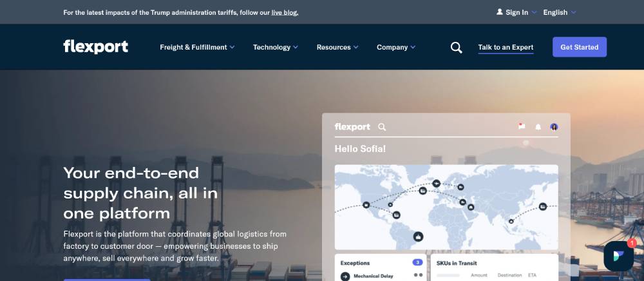644x281 pixels.
Task: Click the chat widget icon with notification badge
Action: click(620, 256)
